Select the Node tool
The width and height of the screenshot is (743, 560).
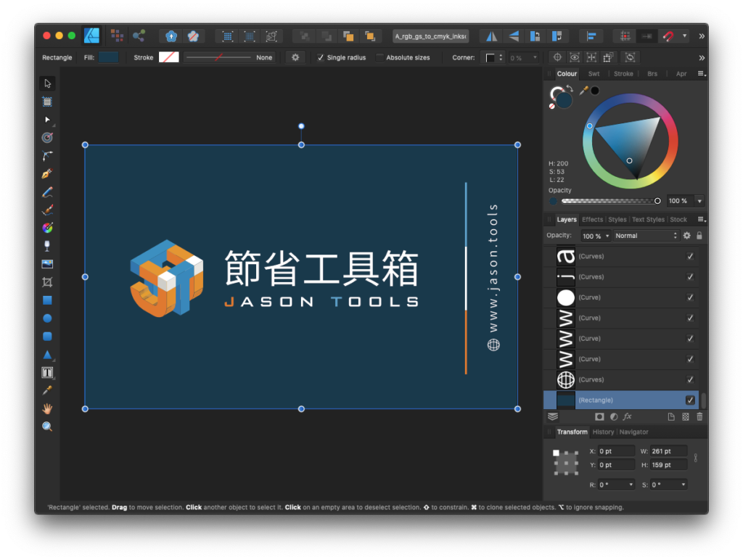coord(47,120)
